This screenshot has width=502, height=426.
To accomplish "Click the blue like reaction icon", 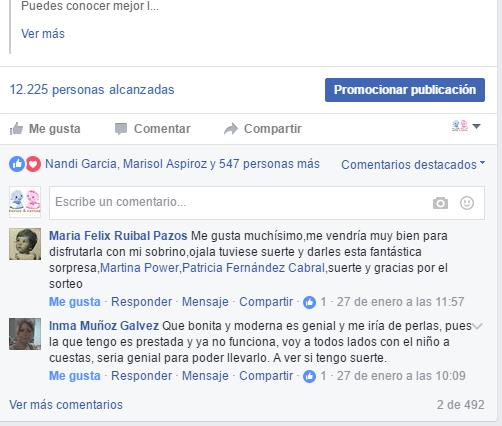I will (17, 164).
